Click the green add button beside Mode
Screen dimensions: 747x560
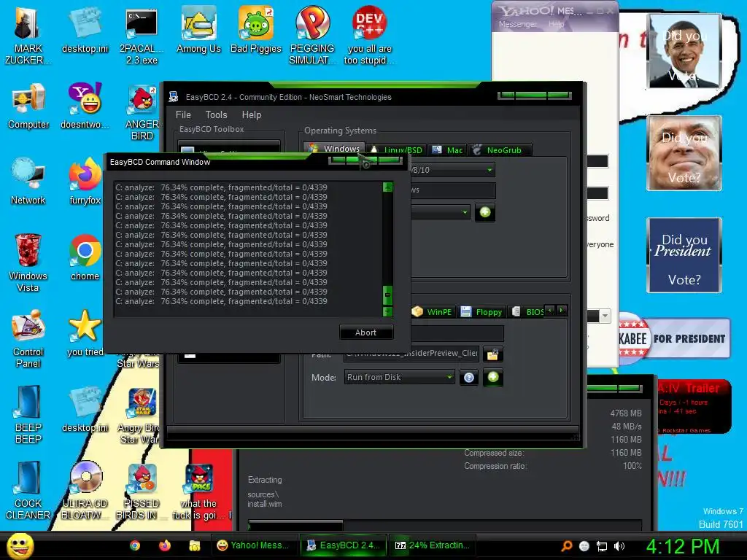[493, 378]
